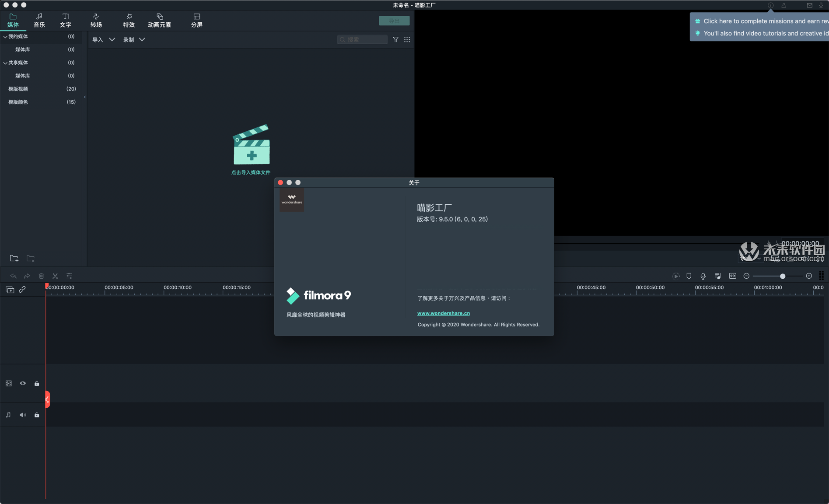829x504 pixels.
Task: Delete the selected media folder
Action: [31, 259]
